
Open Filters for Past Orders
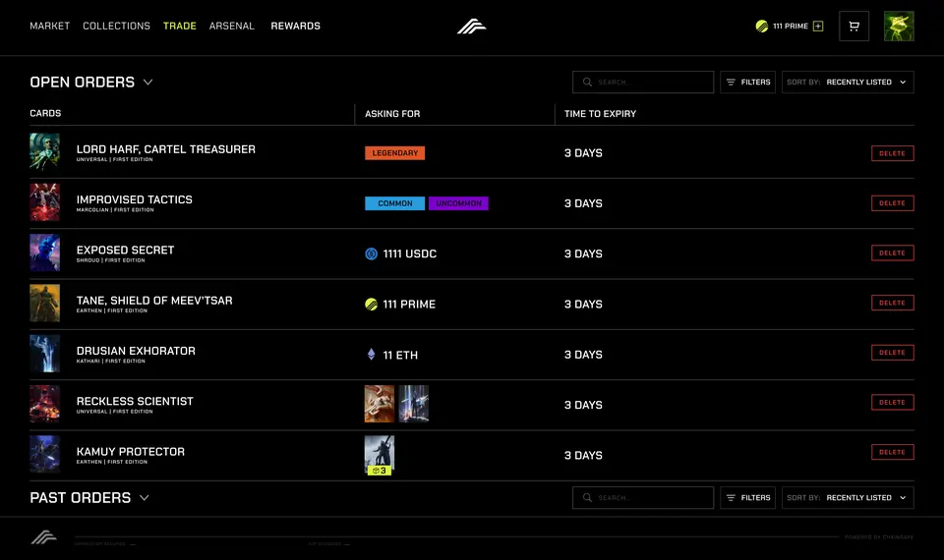pos(747,497)
